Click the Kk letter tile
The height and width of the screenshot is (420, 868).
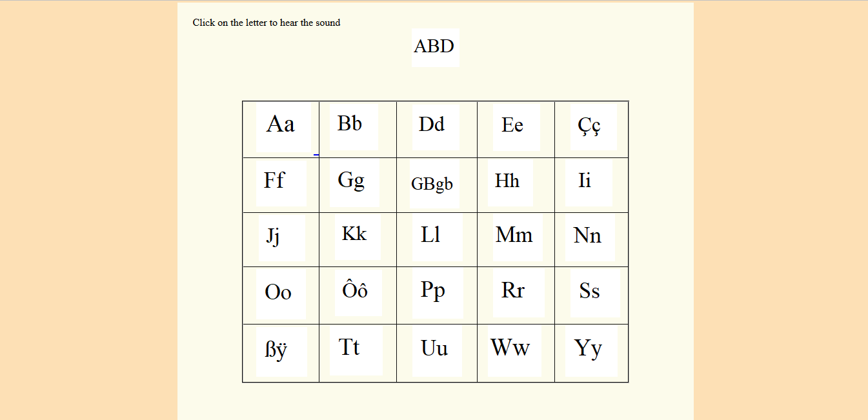tap(358, 237)
